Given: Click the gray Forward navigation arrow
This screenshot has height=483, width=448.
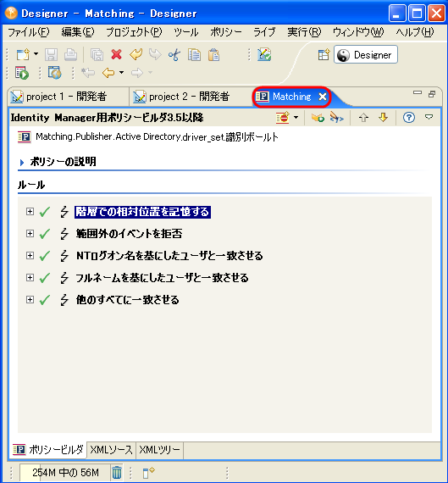Looking at the screenshot, I should coord(137,73).
